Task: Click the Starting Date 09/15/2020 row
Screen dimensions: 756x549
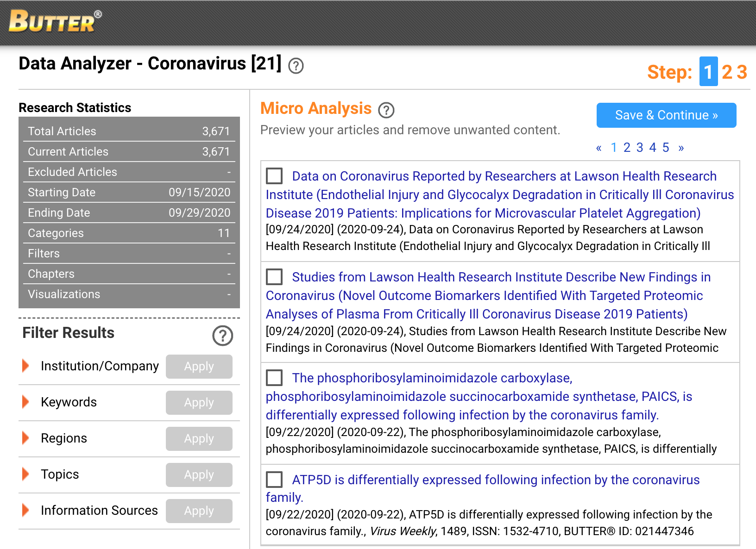Action: [129, 192]
